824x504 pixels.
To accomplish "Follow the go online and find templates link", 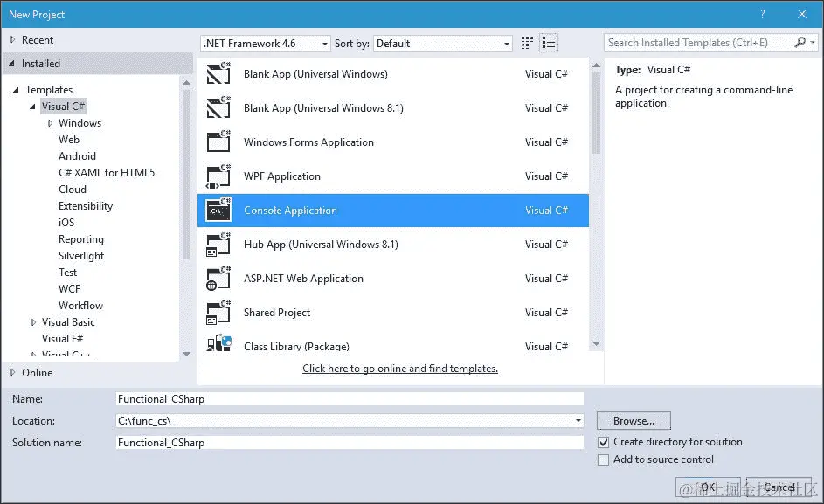I will 400,369.
